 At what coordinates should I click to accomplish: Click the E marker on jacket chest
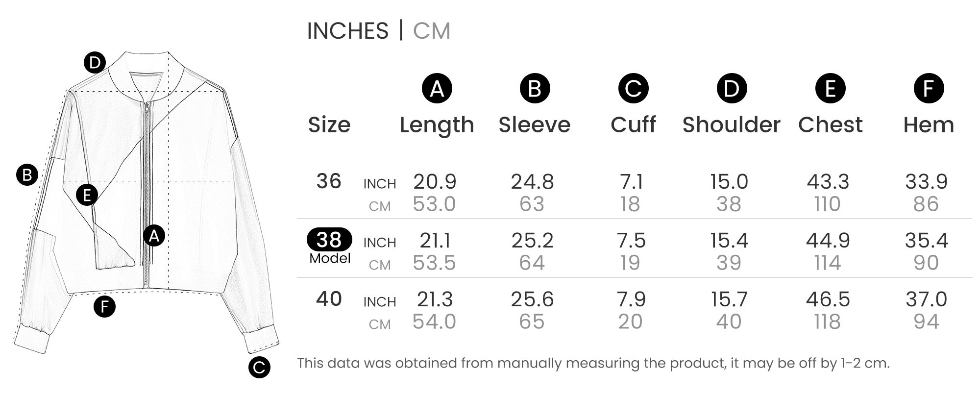coord(87,195)
